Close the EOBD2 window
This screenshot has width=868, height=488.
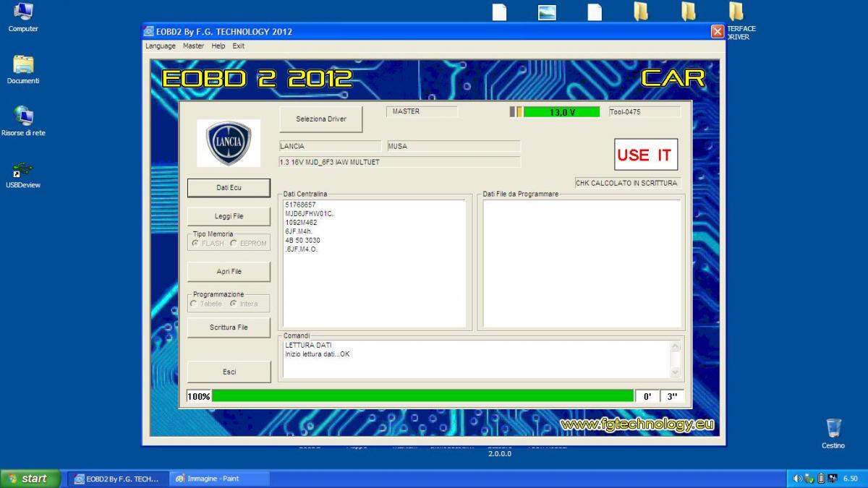click(x=718, y=32)
